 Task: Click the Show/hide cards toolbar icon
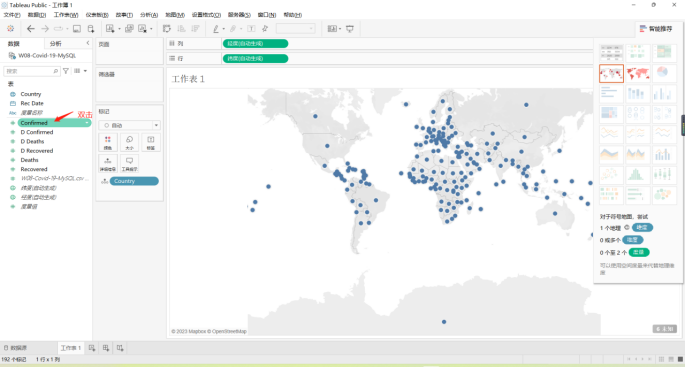[332, 29]
